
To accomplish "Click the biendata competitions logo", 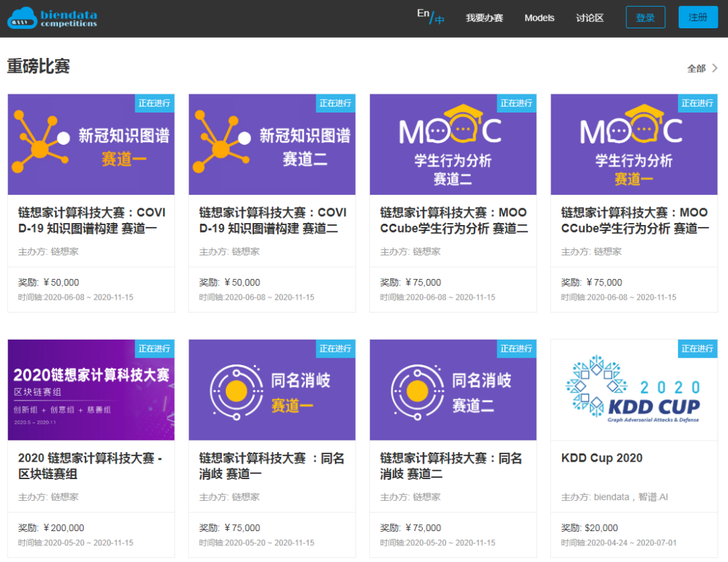I will (x=52, y=18).
